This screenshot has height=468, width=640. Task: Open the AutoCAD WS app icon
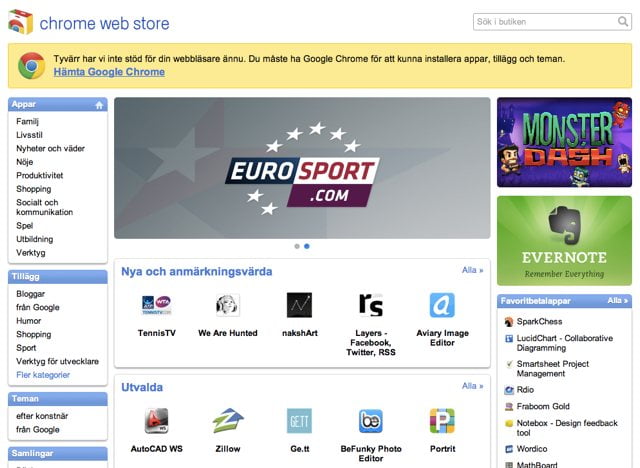tap(156, 421)
